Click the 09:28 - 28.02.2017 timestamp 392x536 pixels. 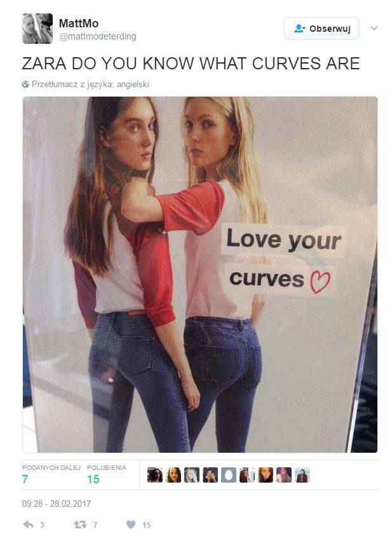click(57, 504)
